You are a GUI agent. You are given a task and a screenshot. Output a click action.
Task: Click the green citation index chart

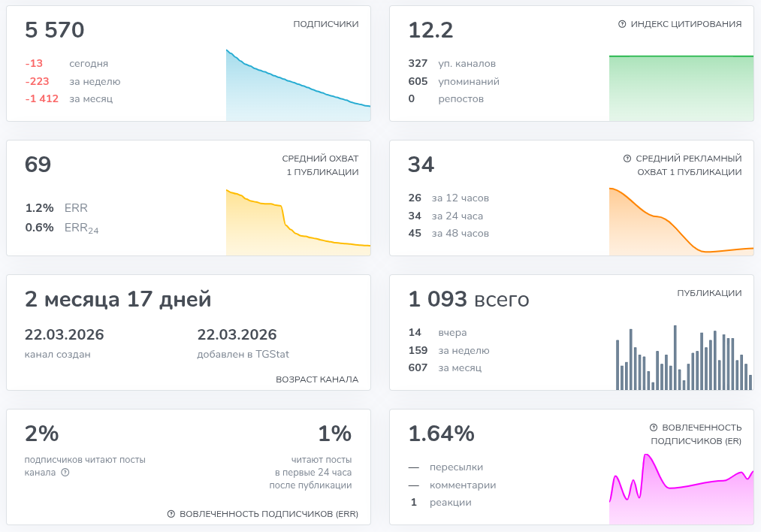(x=681, y=88)
